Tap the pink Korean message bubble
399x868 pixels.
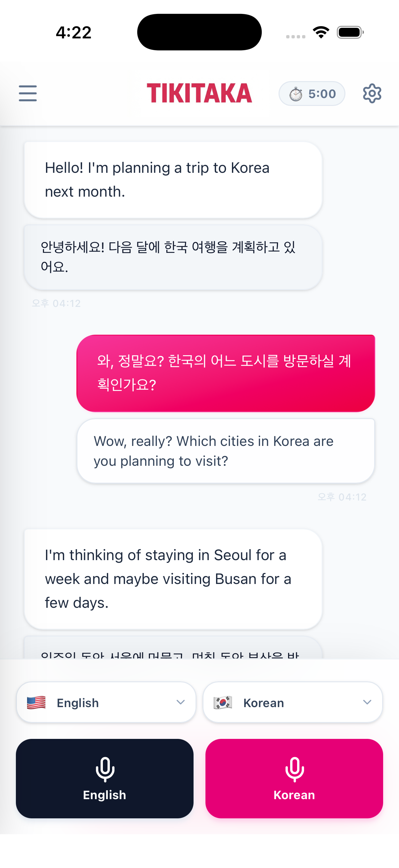226,373
